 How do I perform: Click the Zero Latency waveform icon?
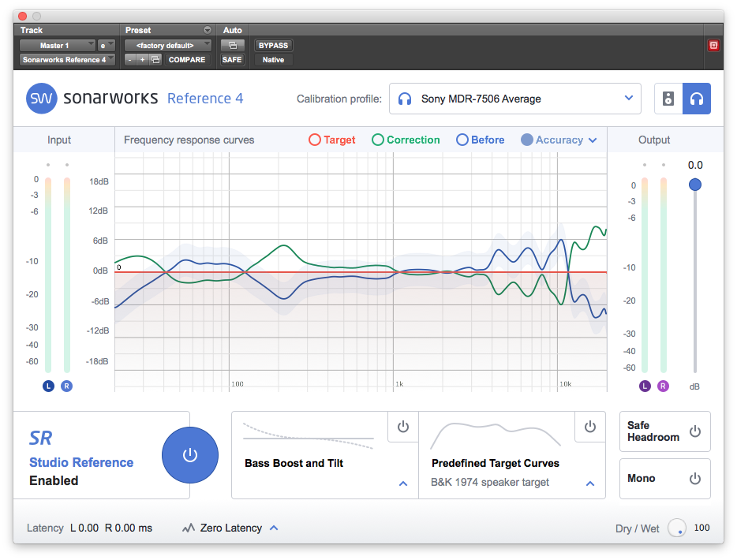[188, 528]
